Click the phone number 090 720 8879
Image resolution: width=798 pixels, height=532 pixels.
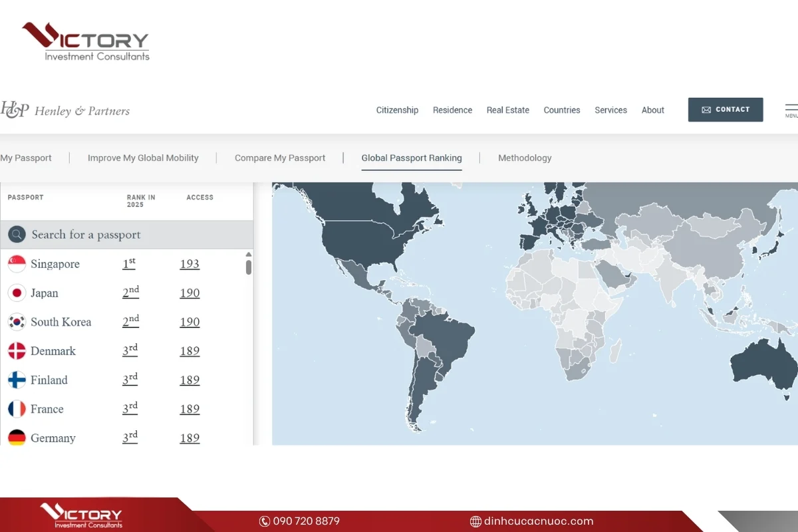click(x=307, y=521)
